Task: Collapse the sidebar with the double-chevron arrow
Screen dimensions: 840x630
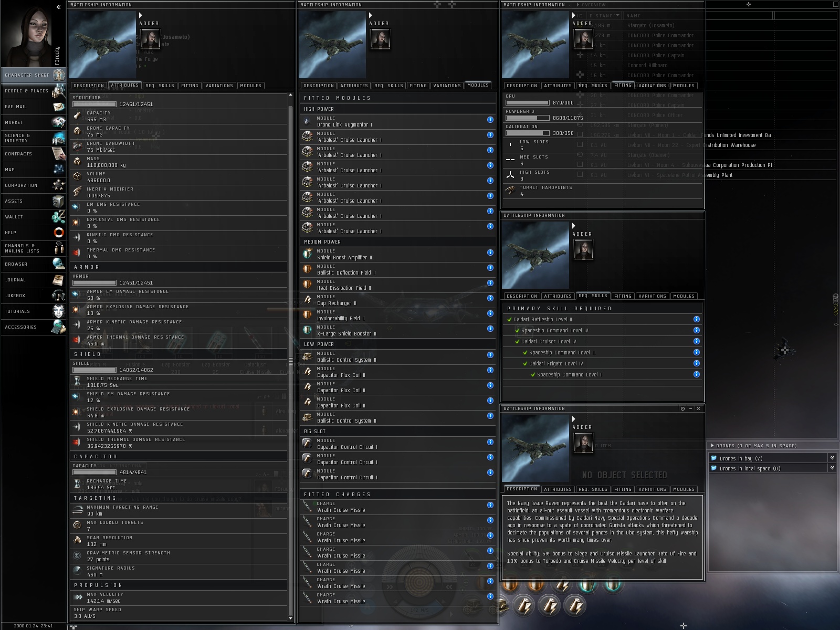Action: pos(58,7)
